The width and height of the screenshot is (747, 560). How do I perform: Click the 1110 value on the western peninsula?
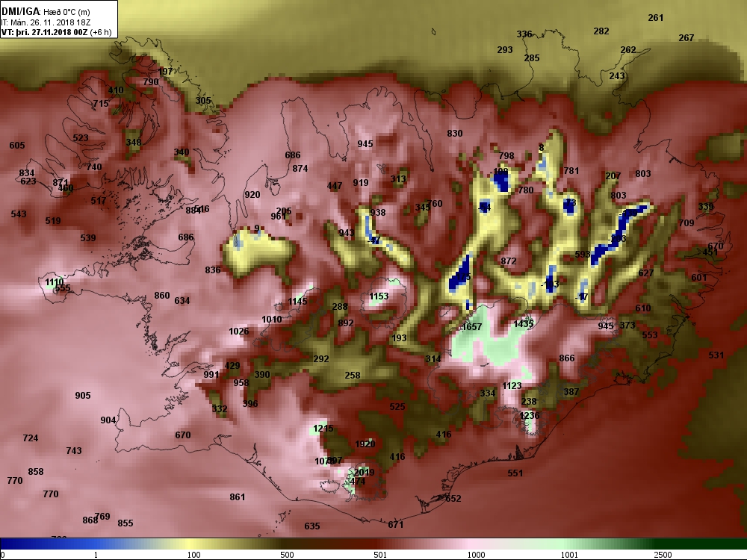[x=55, y=282]
